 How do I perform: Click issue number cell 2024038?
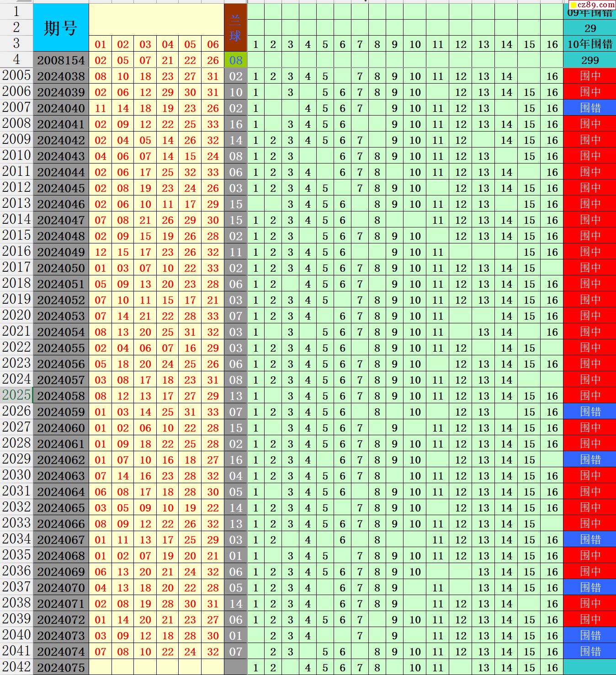(61, 76)
